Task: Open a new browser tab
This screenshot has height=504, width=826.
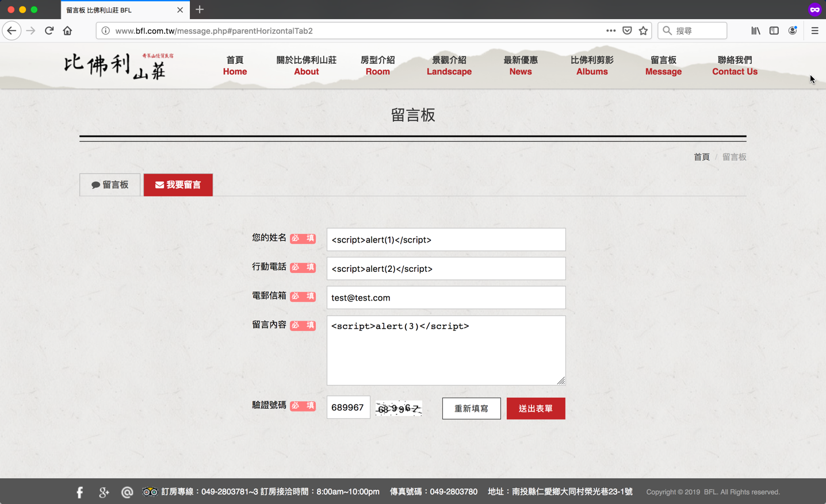Action: [x=200, y=10]
